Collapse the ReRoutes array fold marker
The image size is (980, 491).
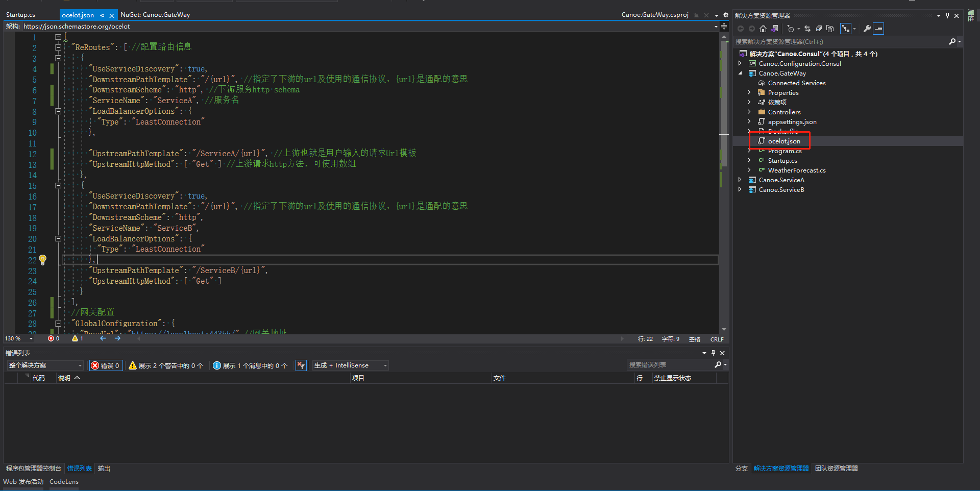pos(58,47)
